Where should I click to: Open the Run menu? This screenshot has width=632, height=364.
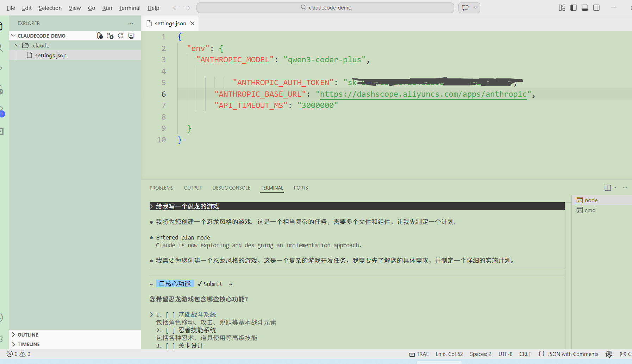pos(107,8)
